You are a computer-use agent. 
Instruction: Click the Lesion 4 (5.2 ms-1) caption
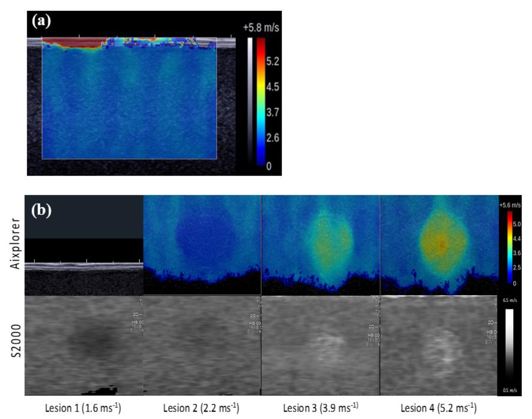point(439,408)
